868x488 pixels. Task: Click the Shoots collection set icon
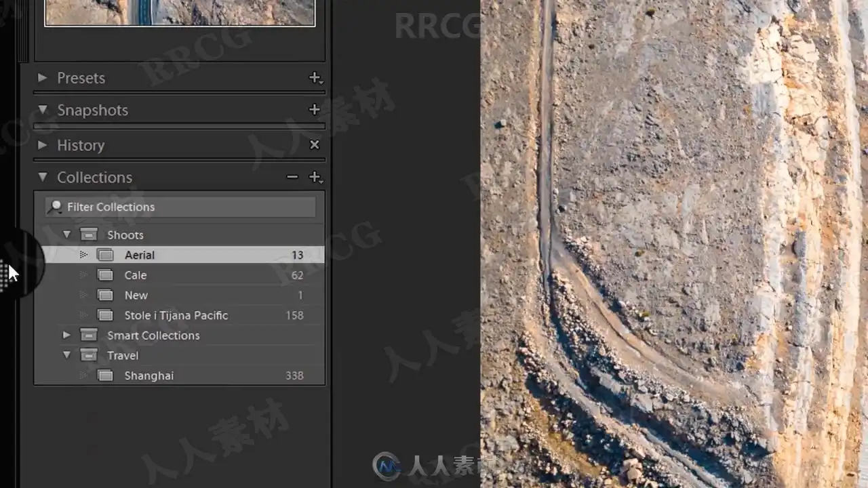pyautogui.click(x=88, y=235)
